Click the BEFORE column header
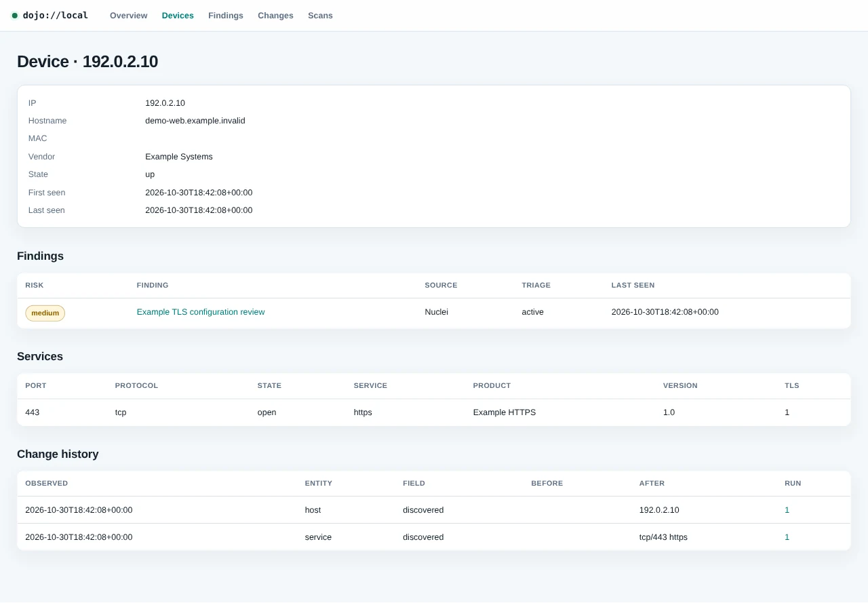The image size is (868, 603). (547, 484)
